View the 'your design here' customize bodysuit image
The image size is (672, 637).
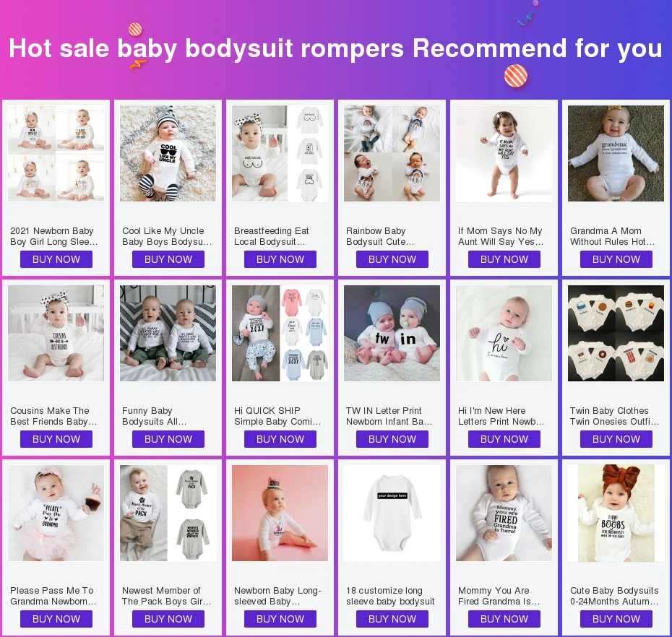click(392, 513)
